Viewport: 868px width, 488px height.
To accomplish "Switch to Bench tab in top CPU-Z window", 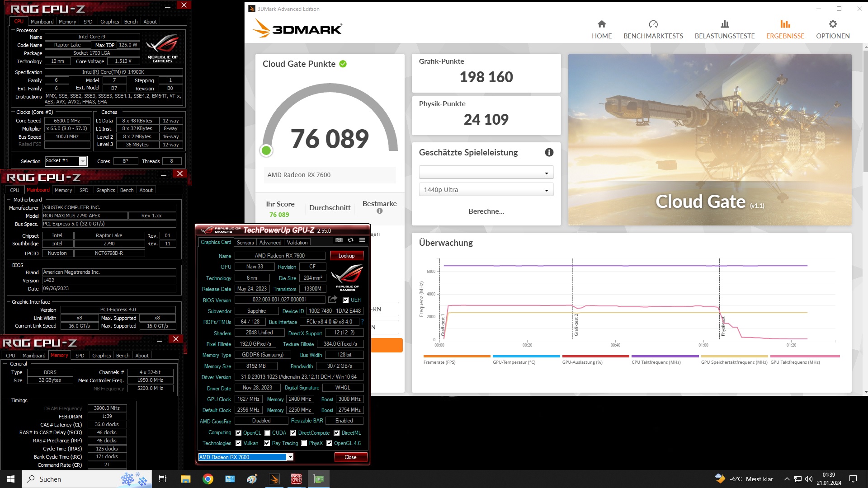I will (131, 22).
